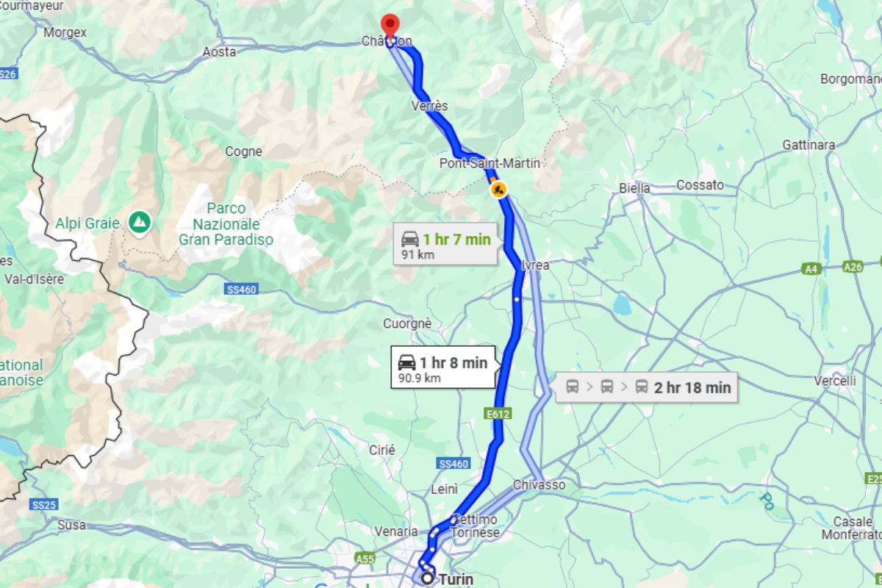Click the Turin origin circle marker
Screen dimensions: 882x588
[x=426, y=579]
